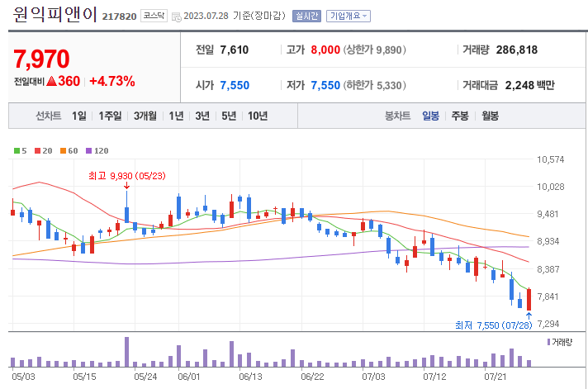The width and height of the screenshot is (588, 389).
Task: Click the 최고 9,930 (05/23) marker
Action: tap(126, 176)
